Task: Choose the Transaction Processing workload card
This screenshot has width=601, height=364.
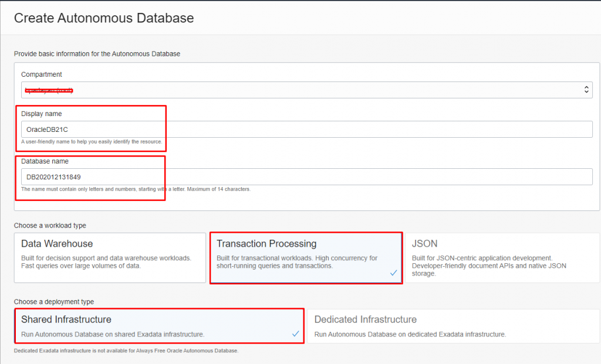Action: [x=306, y=258]
